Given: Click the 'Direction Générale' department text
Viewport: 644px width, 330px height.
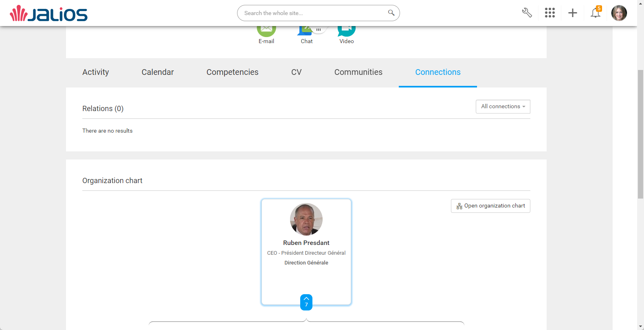Looking at the screenshot, I should click(x=306, y=263).
